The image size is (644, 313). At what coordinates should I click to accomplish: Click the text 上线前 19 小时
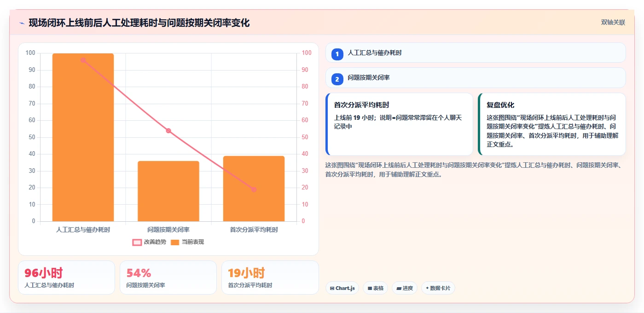tap(354, 118)
